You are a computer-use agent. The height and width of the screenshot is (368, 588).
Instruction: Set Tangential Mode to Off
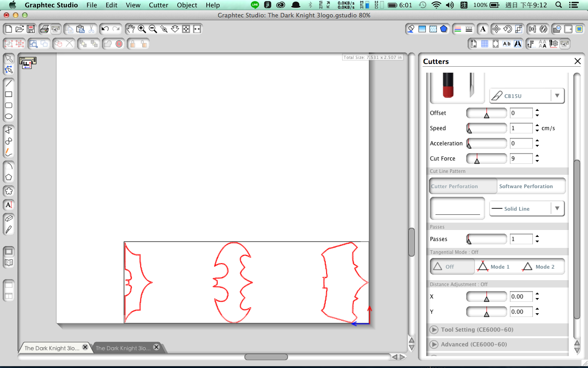[x=452, y=267]
